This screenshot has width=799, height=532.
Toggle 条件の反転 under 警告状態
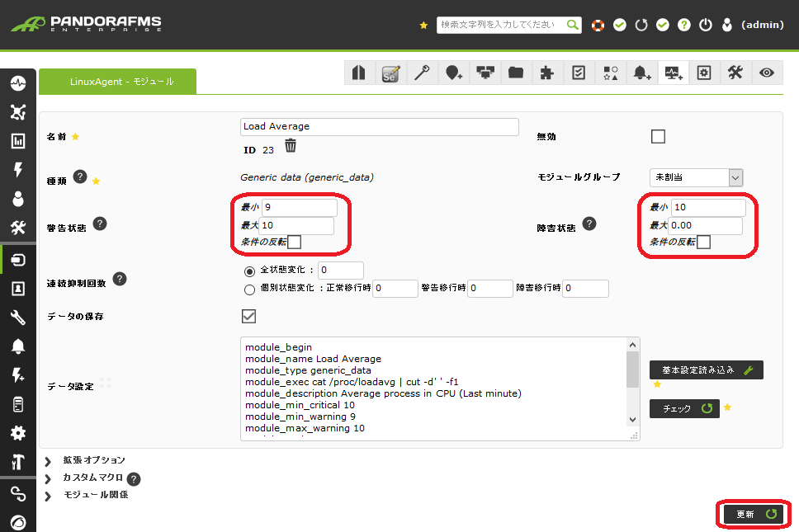click(x=294, y=242)
